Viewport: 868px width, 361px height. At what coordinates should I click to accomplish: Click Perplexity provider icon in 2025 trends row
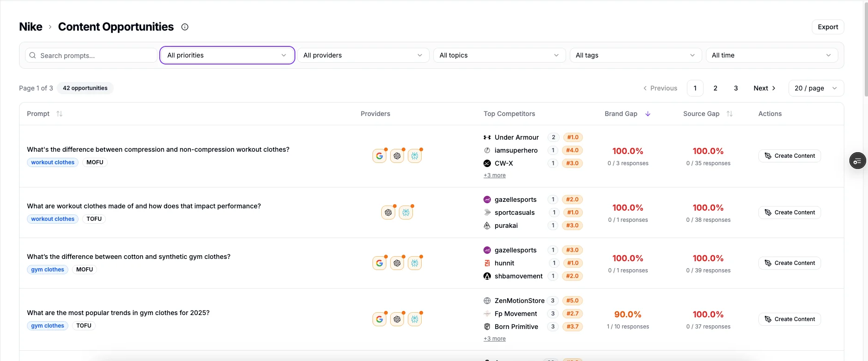(x=415, y=319)
